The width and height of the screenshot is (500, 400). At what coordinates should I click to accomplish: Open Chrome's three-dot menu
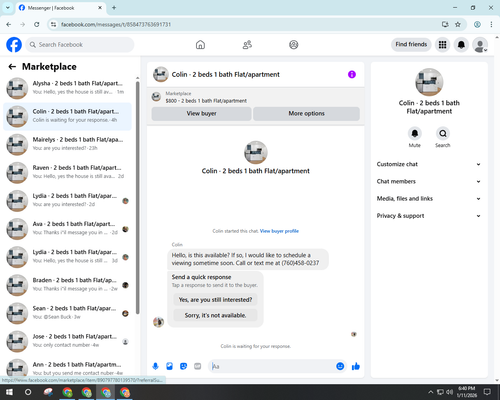click(491, 24)
